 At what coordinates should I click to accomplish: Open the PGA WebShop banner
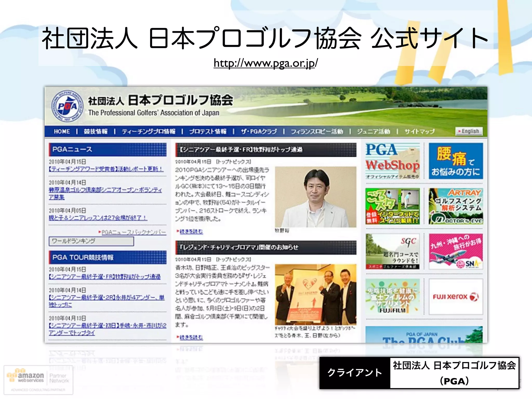point(393,161)
